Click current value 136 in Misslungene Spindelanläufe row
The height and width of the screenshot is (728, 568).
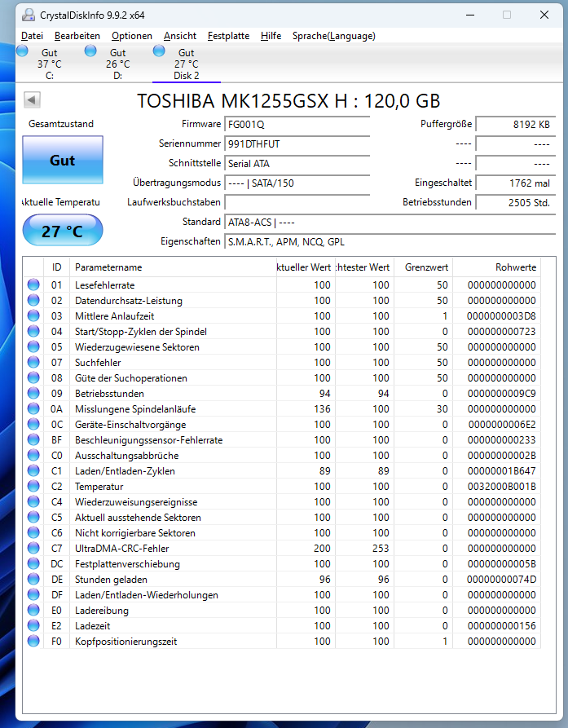(x=322, y=409)
